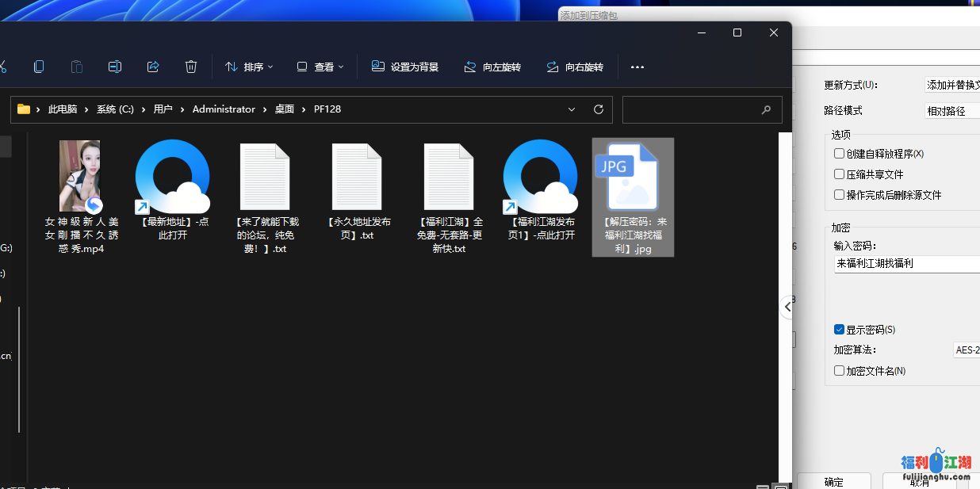Rotate the image right using 向右旋转
Image resolution: width=980 pixels, height=489 pixels.
point(575,67)
